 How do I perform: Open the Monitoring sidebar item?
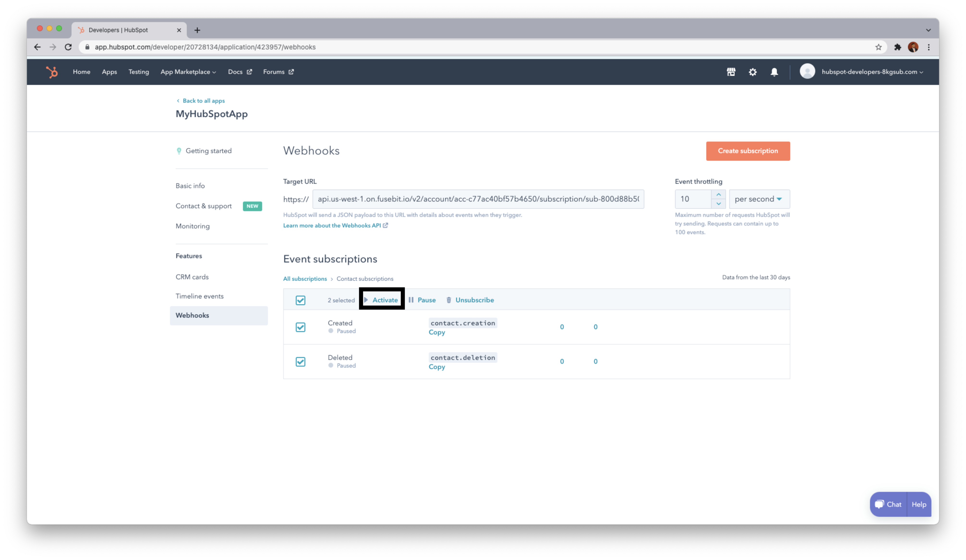[x=193, y=226]
